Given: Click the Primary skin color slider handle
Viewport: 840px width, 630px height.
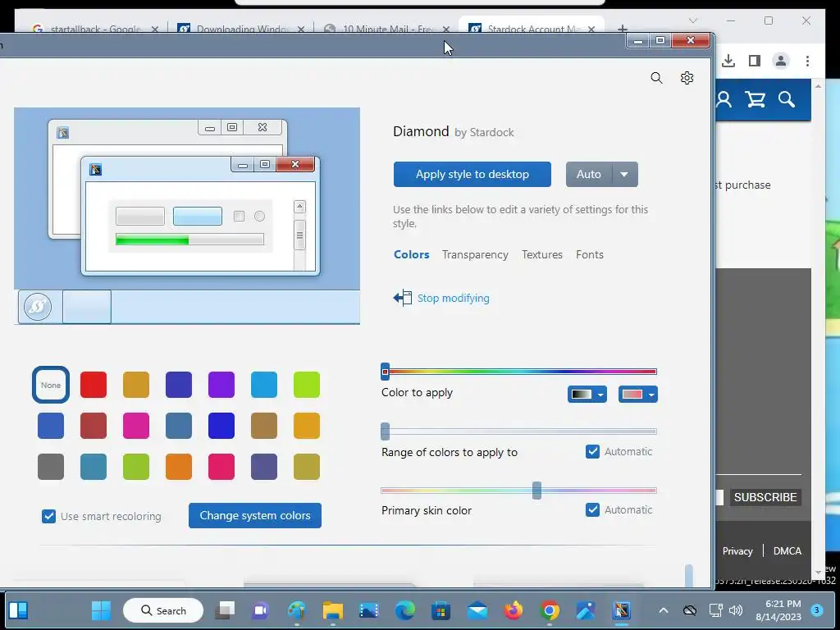Looking at the screenshot, I should point(536,491).
